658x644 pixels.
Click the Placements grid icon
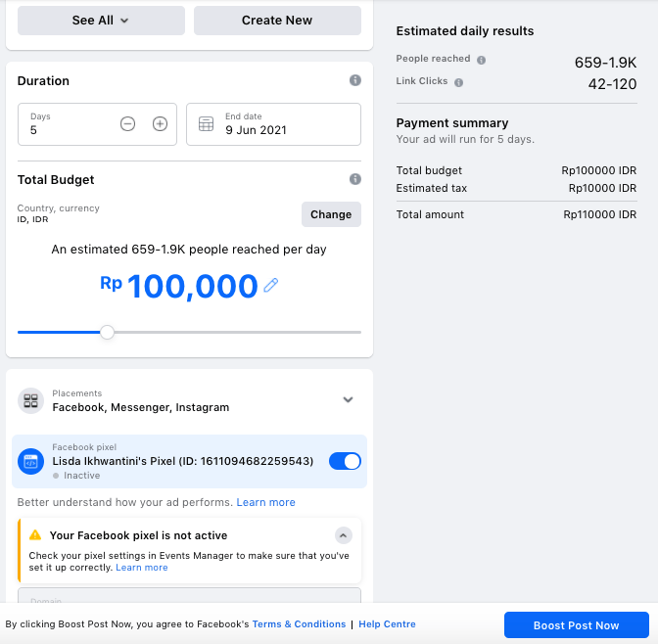(30, 400)
